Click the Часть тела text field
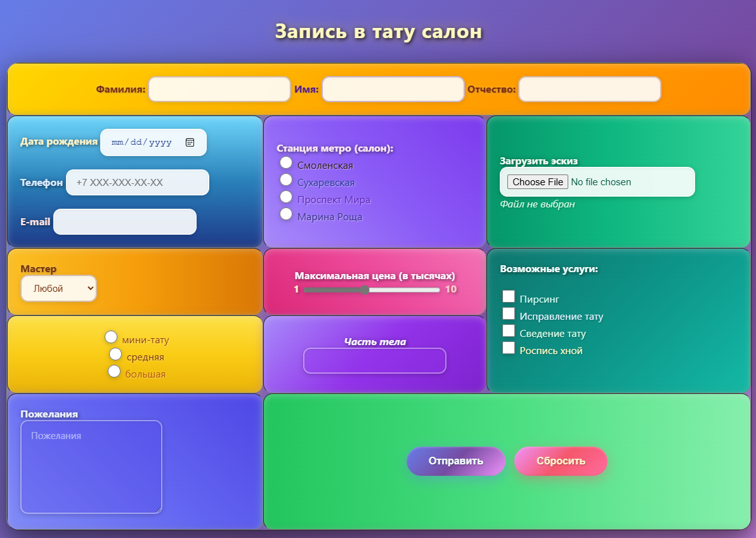Screen dimensions: 756x538 click(375, 361)
